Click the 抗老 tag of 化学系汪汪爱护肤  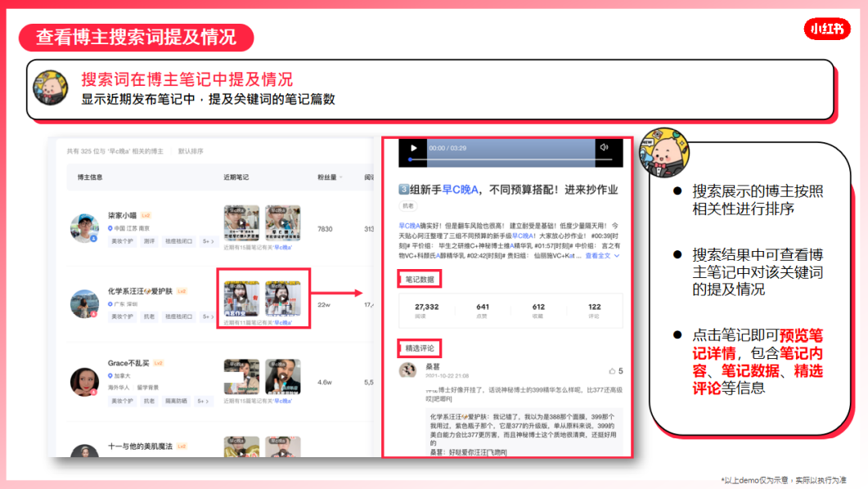150,316
